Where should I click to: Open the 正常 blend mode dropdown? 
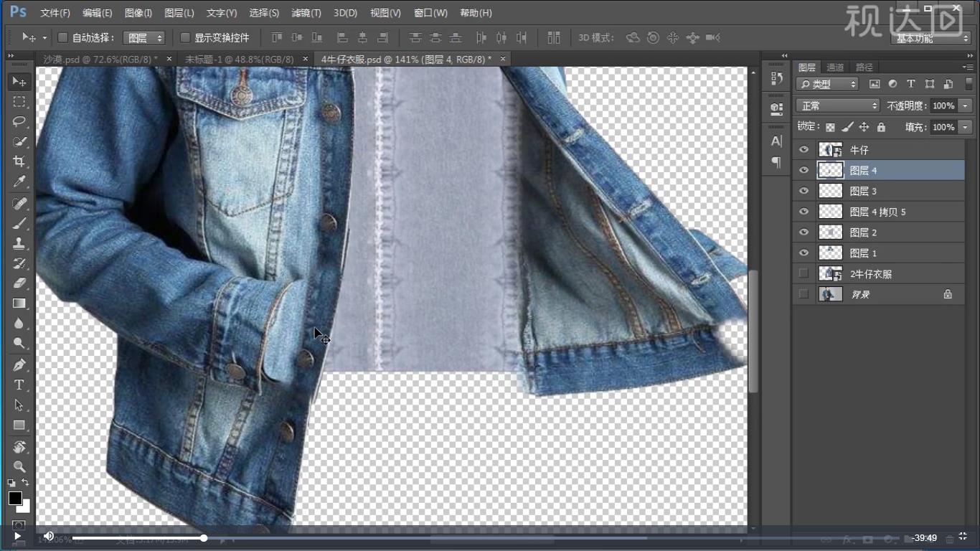[x=837, y=105]
